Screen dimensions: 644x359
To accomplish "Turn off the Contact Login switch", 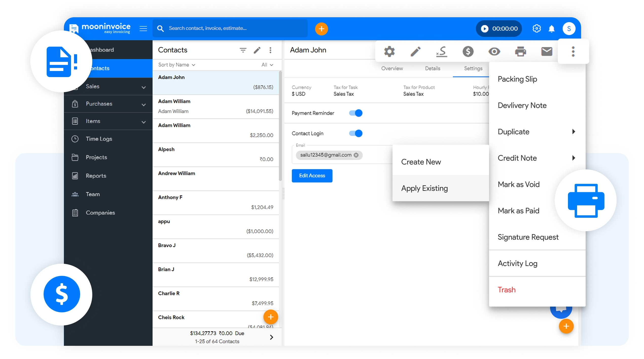I will point(356,133).
